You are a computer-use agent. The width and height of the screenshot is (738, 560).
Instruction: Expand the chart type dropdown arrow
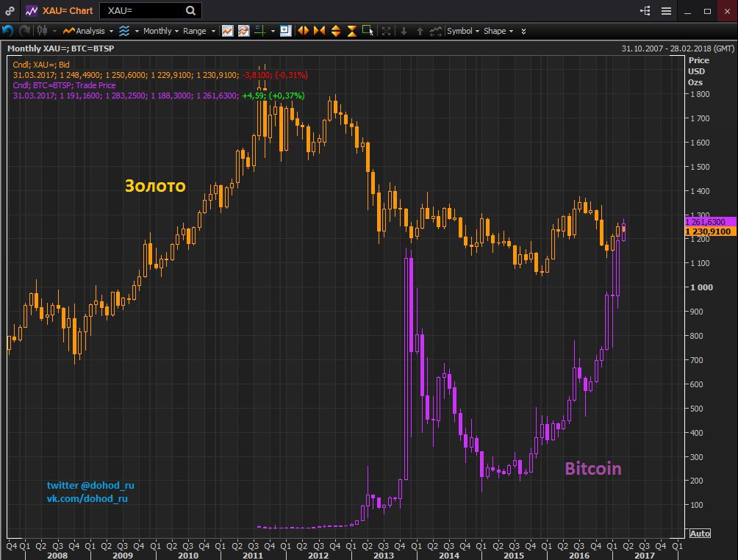click(x=54, y=32)
